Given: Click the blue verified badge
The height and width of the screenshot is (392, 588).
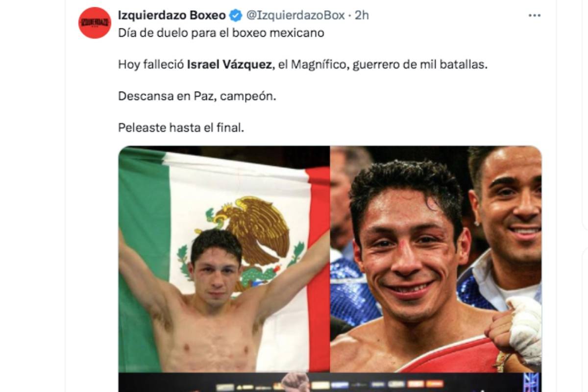Looking at the screenshot, I should [x=236, y=16].
